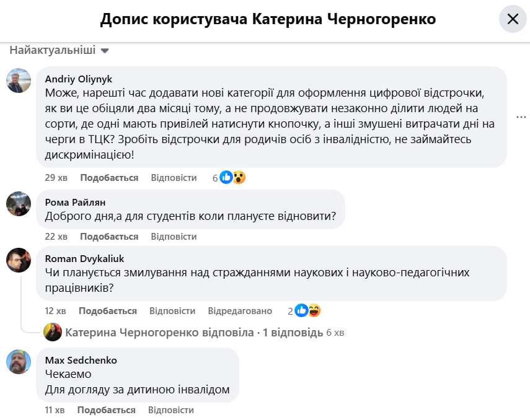Click Andriy Oliynyk's profile avatar
530x420 pixels.
pos(19,81)
